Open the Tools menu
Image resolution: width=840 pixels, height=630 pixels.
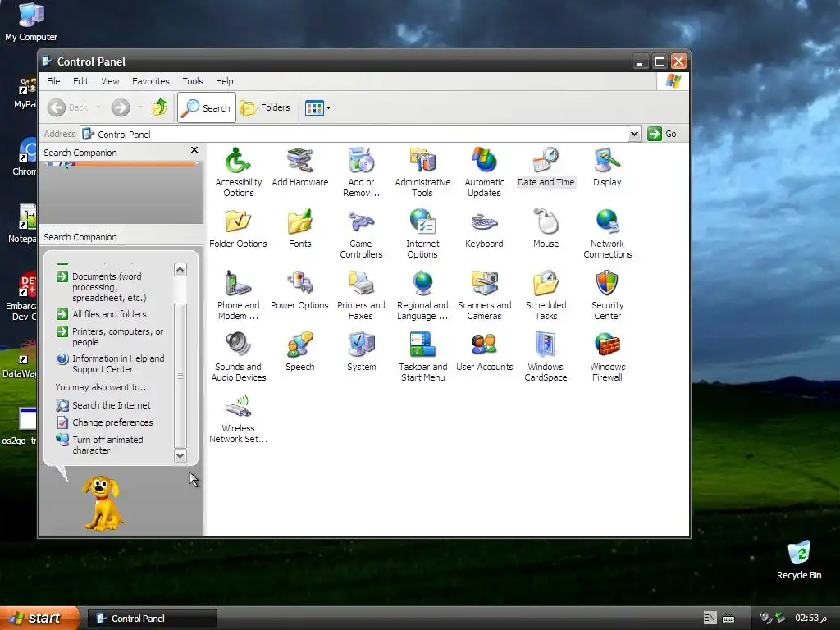[192, 81]
